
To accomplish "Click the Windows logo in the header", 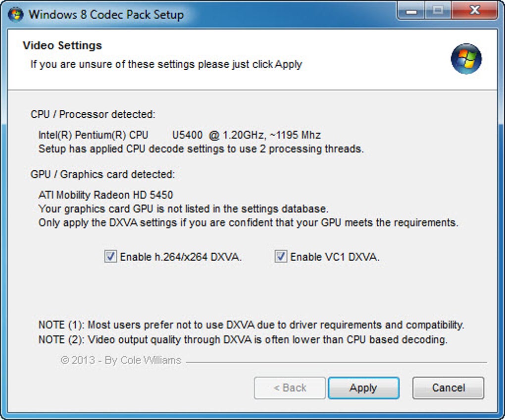I will [466, 59].
